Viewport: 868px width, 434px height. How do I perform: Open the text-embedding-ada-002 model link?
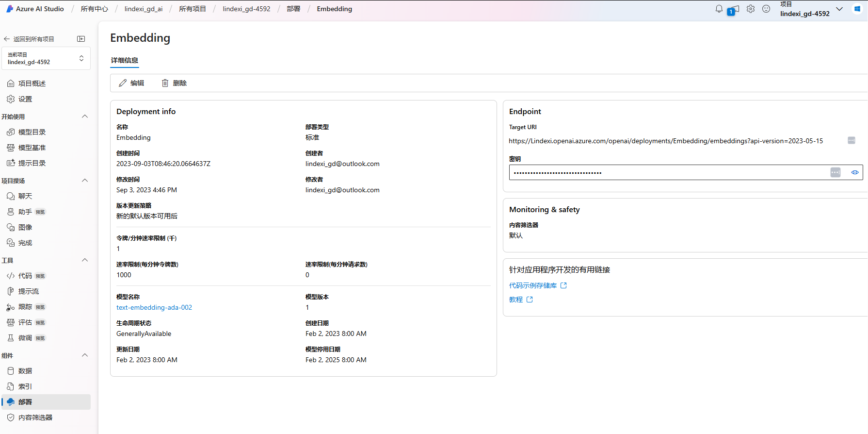(x=154, y=307)
